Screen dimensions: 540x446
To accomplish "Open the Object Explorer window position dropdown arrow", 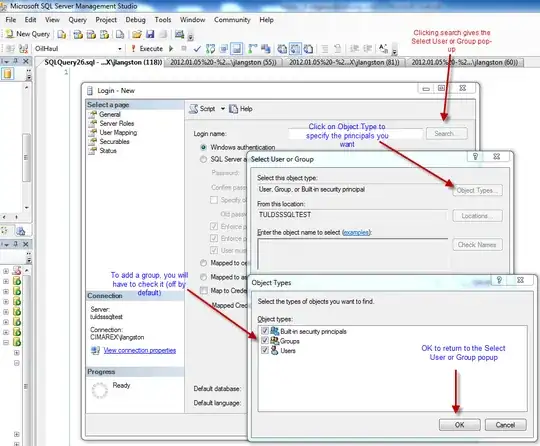I will [x=6, y=244].
